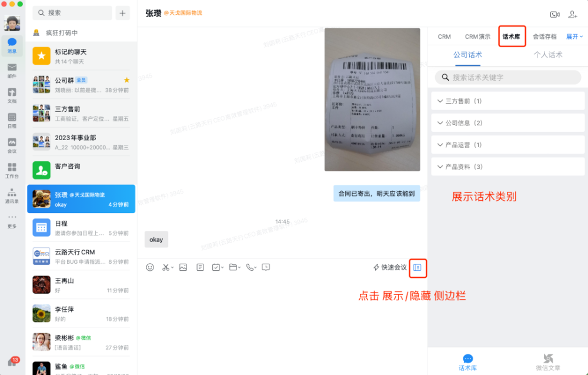Toggle the sidebar panel icon
Viewport: 588px width, 375px height.
[417, 268]
